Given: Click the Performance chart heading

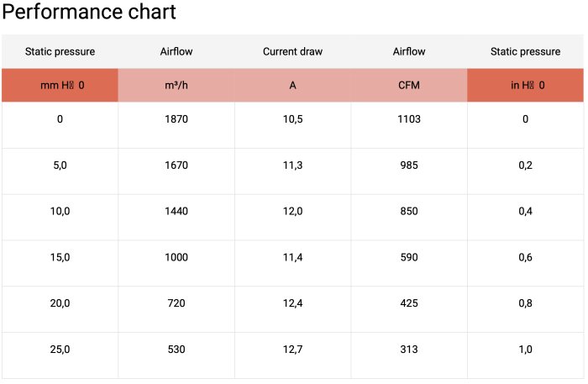Looking at the screenshot, I should [89, 13].
